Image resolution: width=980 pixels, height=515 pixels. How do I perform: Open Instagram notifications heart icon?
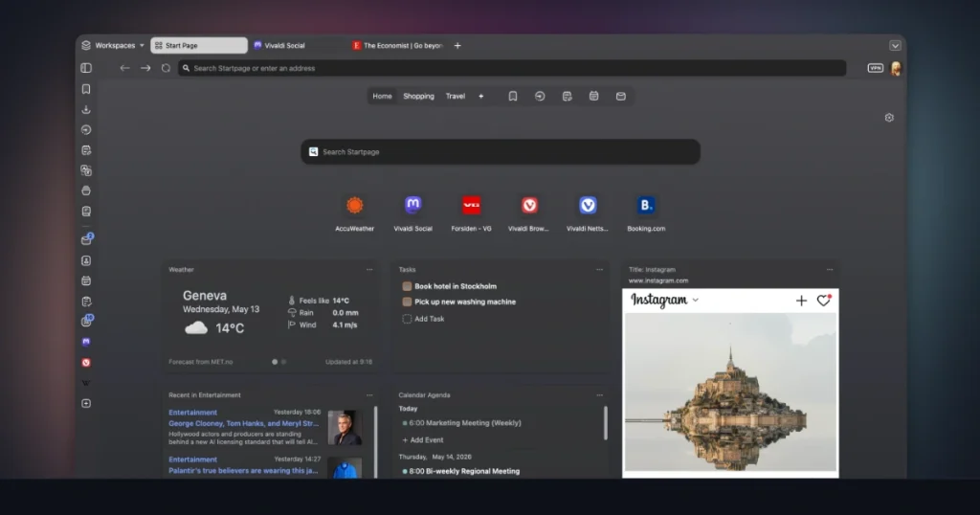coord(824,301)
